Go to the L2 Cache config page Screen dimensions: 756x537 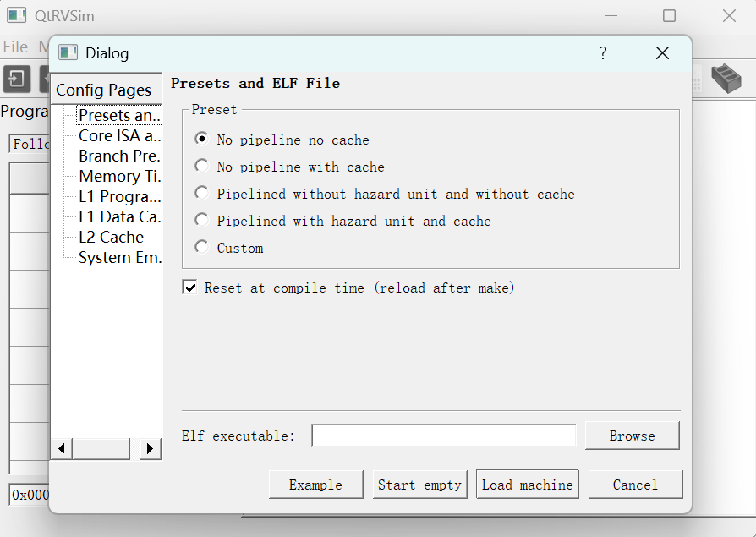point(111,237)
